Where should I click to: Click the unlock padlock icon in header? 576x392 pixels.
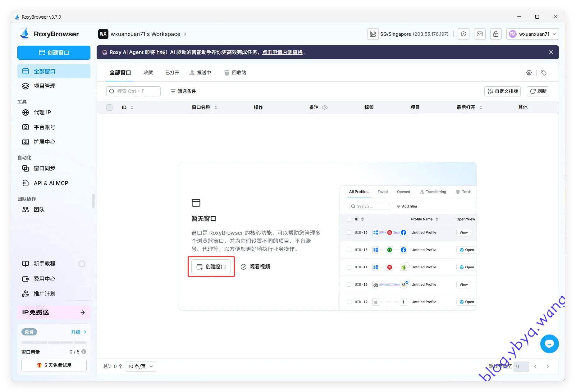496,34
